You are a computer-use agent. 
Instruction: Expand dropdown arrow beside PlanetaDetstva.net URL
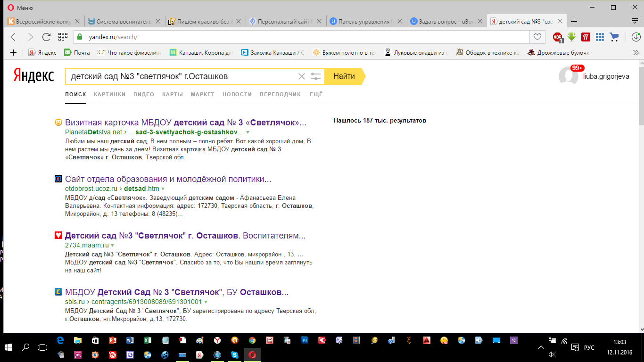click(248, 132)
